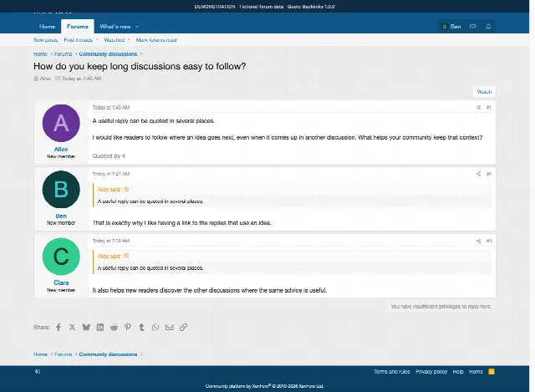
Task: Toggle the style variation icon in footer
Action: click(x=38, y=372)
